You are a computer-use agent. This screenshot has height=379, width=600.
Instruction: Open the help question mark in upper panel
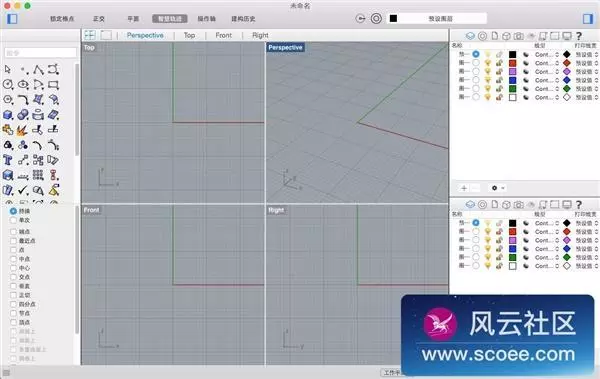579,36
